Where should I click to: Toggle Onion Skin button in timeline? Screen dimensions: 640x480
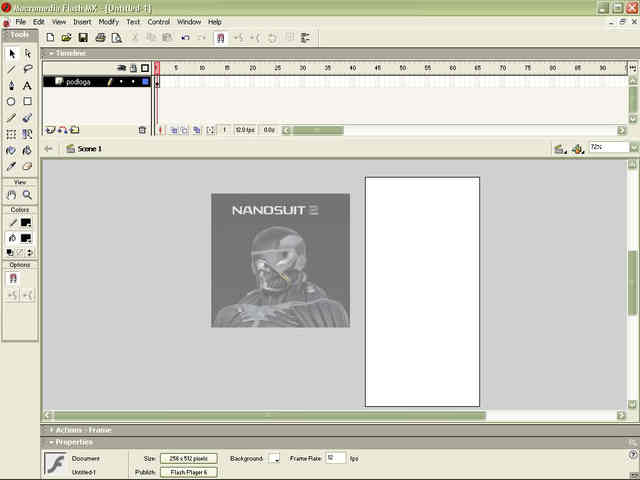(x=174, y=130)
